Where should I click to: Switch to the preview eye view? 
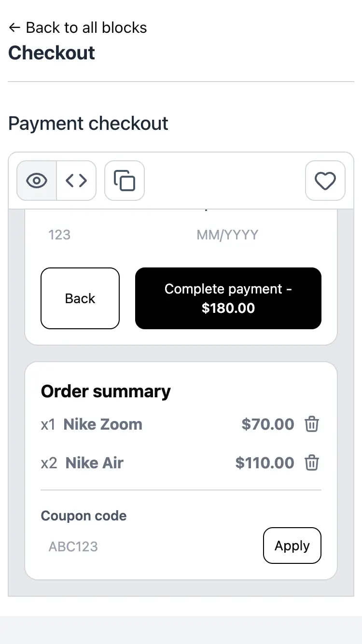(x=37, y=181)
